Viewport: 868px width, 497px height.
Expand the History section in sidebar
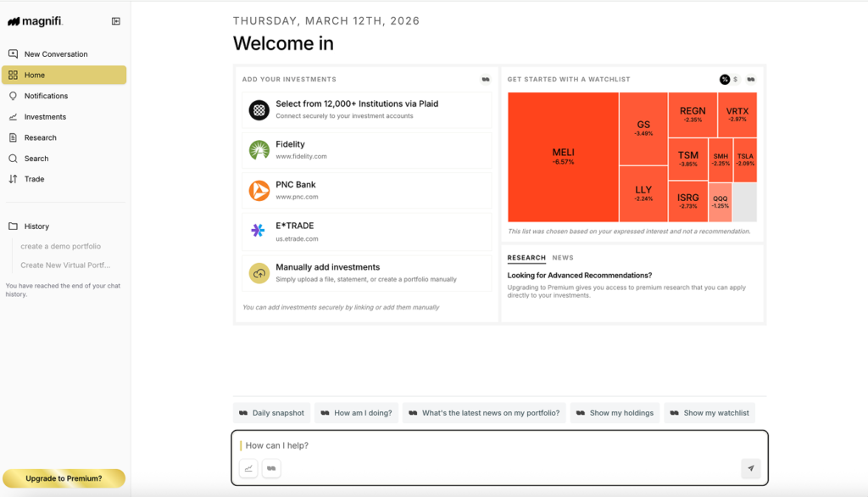(36, 226)
